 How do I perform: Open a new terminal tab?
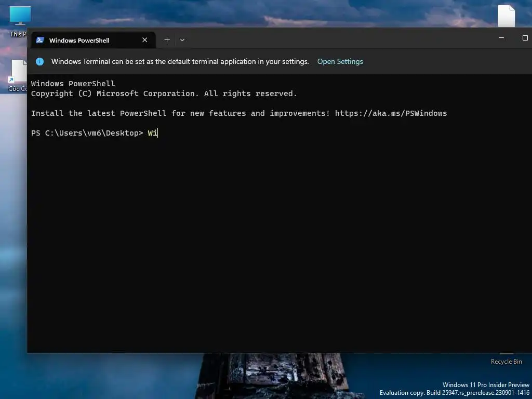167,40
